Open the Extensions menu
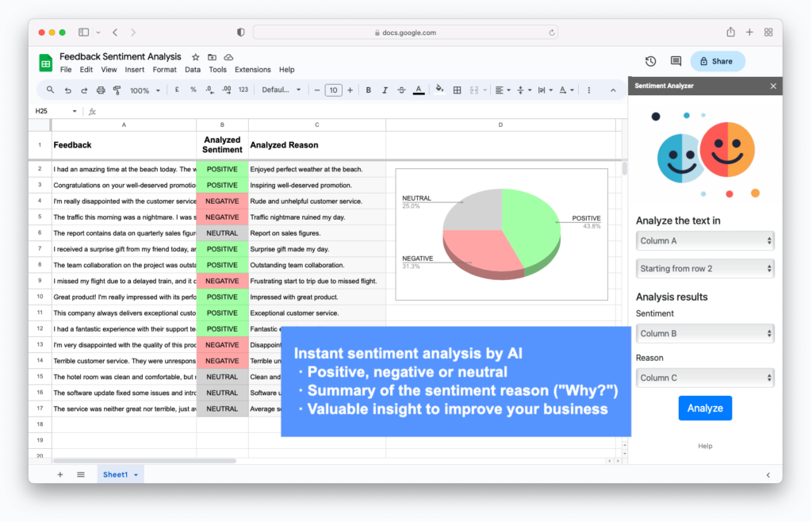The image size is (812, 522). click(253, 69)
